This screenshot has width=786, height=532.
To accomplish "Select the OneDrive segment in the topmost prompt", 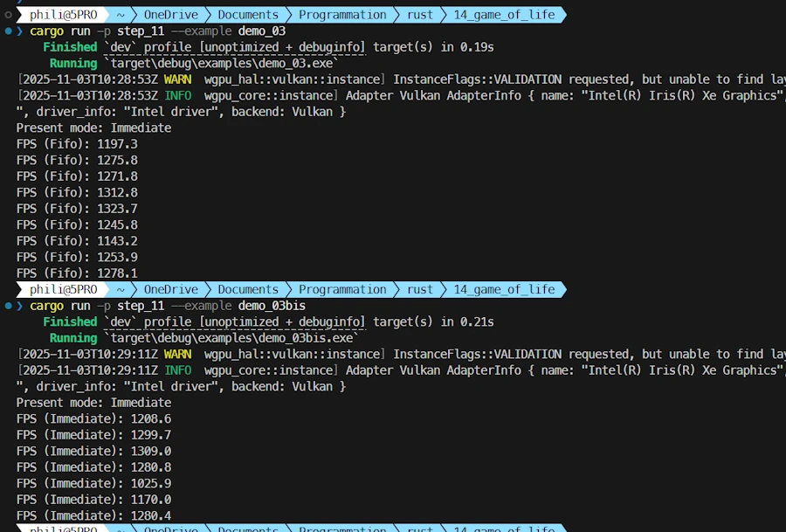I will click(171, 15).
